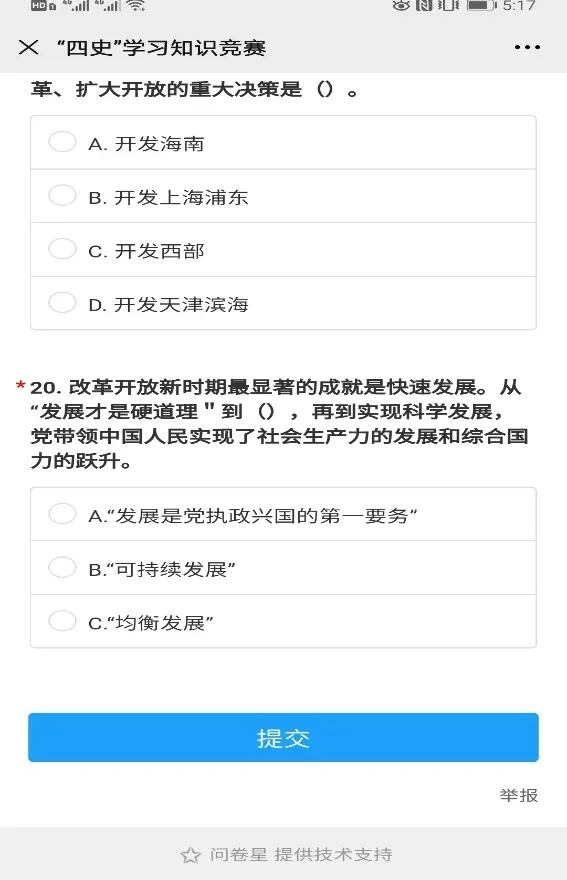
Task: Tap the NFC status icon
Action: [x=424, y=6]
